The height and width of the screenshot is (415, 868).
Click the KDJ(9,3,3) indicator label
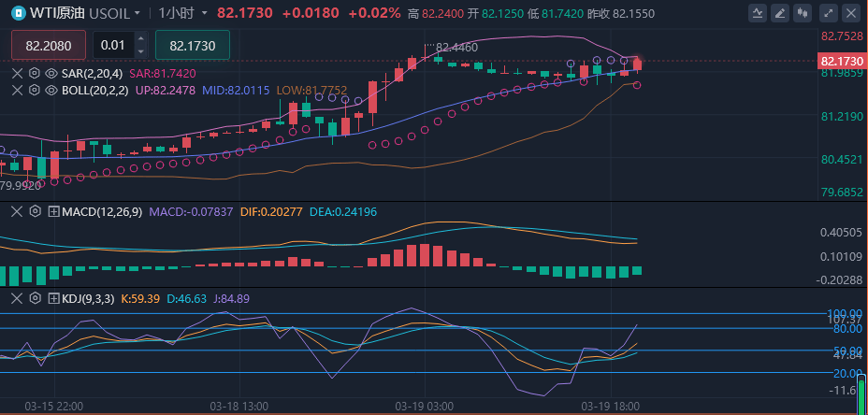[x=88, y=299]
